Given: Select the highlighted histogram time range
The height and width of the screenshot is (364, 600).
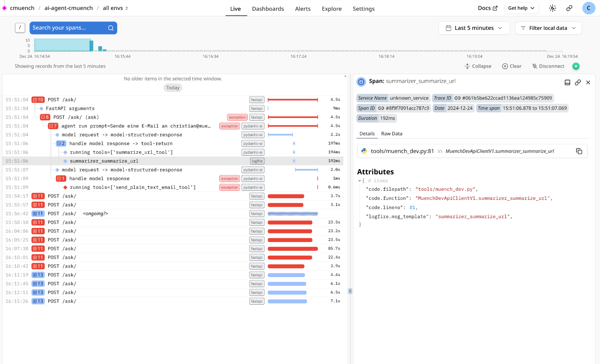Looking at the screenshot, I should click(62, 45).
